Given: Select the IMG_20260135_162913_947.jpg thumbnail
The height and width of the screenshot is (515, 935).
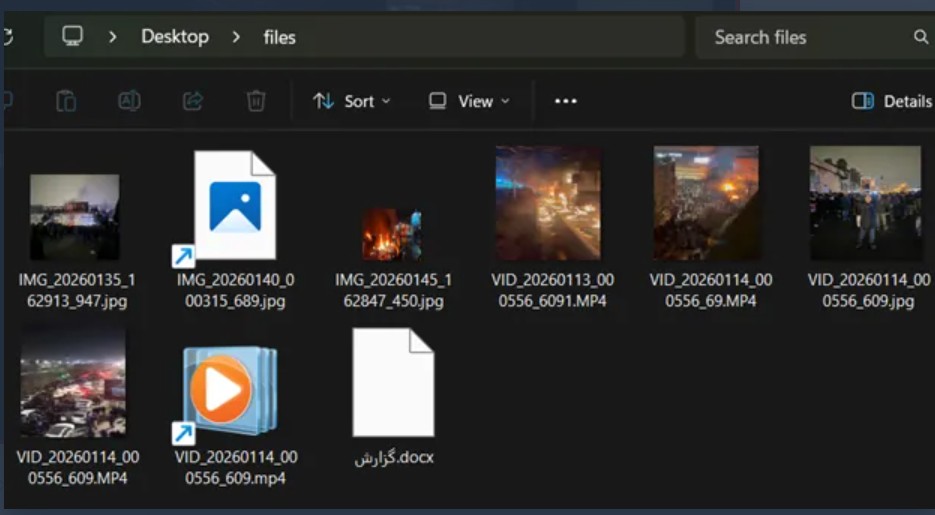Looking at the screenshot, I should [x=74, y=216].
